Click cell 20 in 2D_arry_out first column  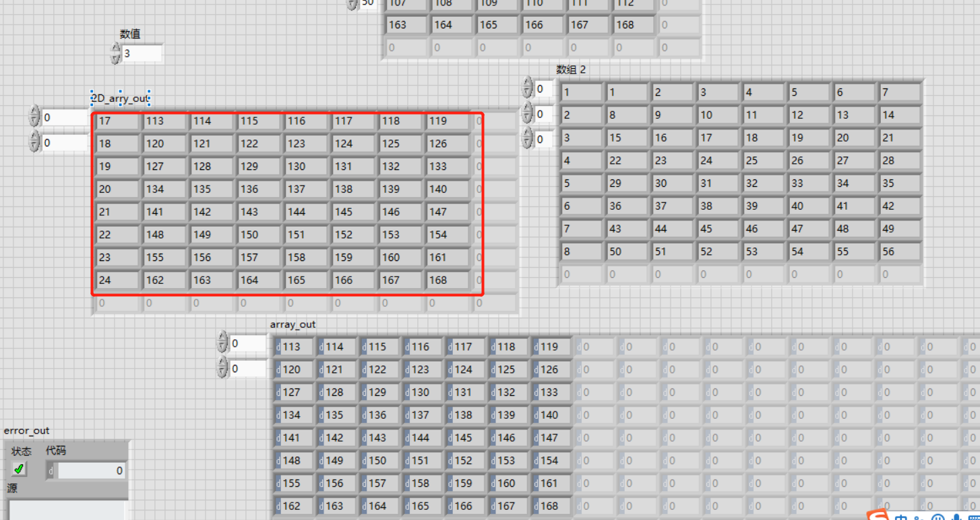117,190
